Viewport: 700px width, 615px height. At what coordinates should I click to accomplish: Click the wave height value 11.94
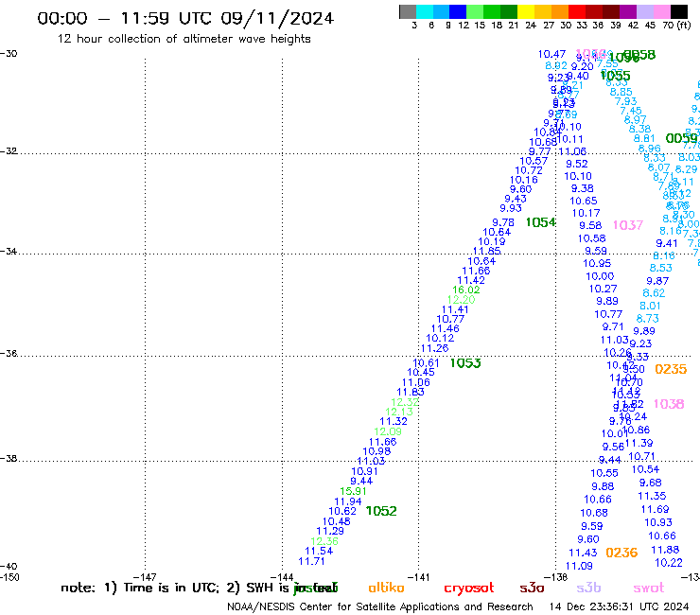coord(348,501)
